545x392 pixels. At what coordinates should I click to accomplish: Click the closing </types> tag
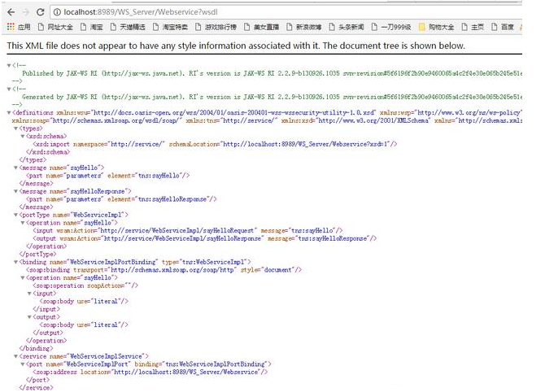coord(33,160)
